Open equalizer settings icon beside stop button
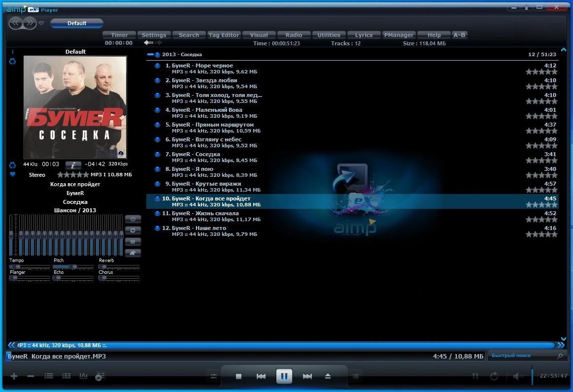This screenshot has width=573, height=392. pos(214,376)
